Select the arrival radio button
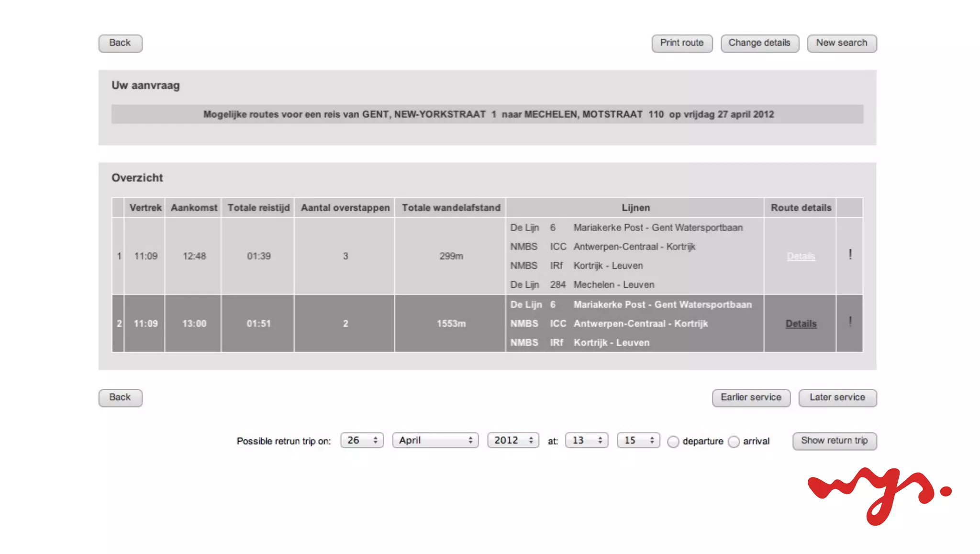 (x=734, y=441)
